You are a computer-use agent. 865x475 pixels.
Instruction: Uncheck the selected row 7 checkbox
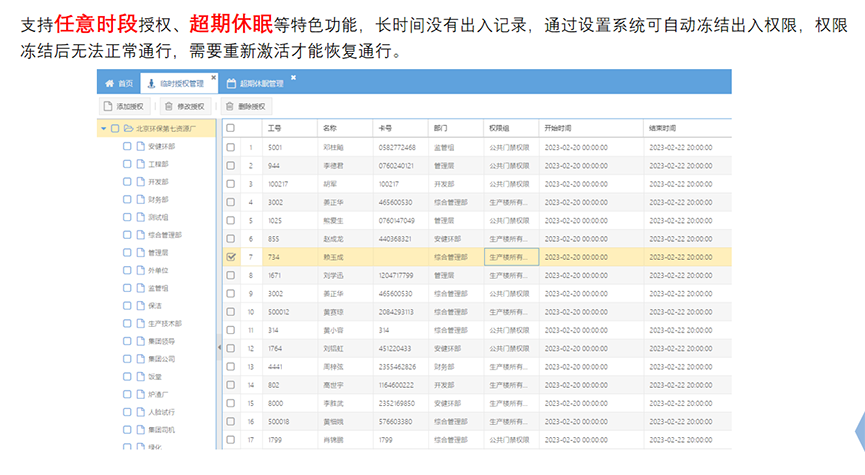[x=231, y=257]
